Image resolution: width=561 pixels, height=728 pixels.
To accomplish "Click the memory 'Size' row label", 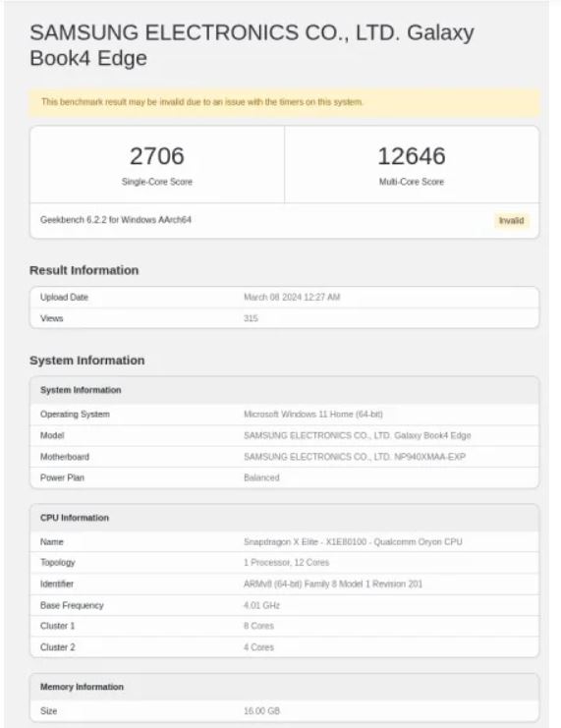I will click(48, 711).
